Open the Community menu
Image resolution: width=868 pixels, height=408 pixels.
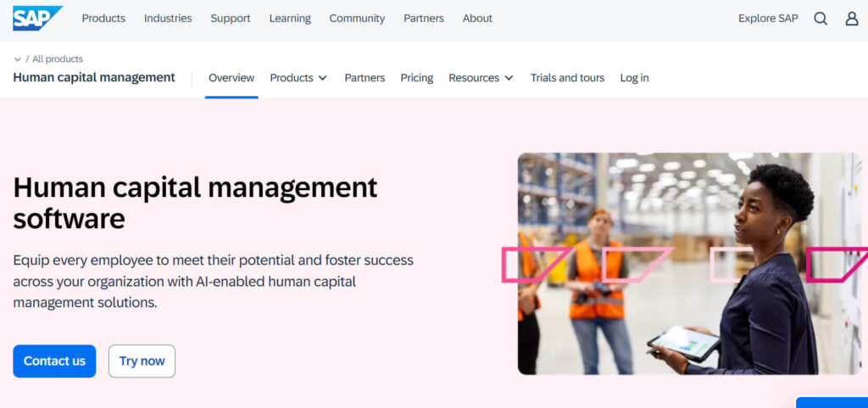(357, 19)
